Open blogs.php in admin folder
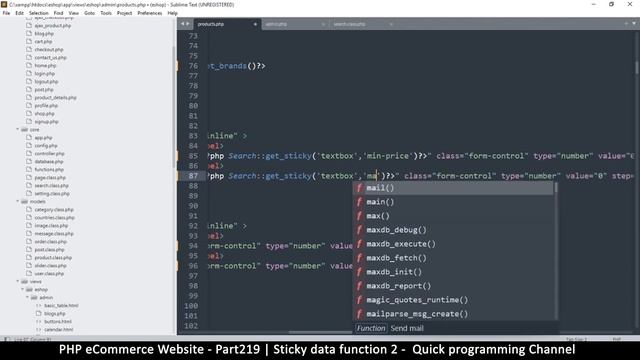This screenshot has width=640, height=360. [55, 313]
